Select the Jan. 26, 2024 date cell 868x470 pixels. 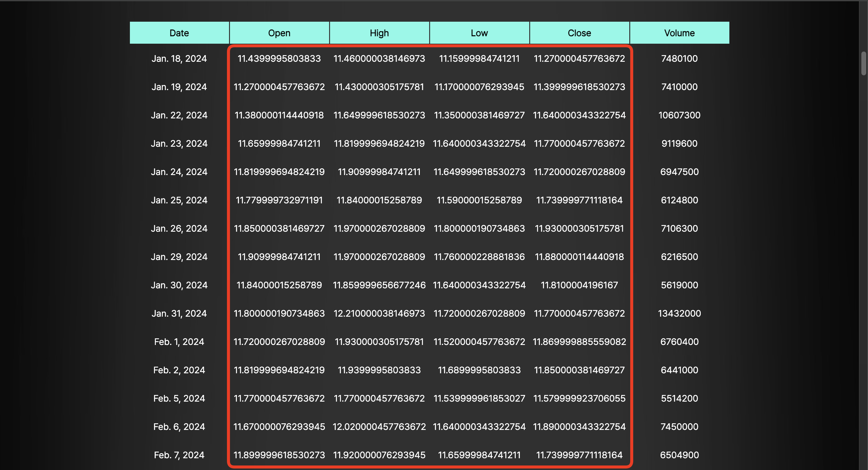coord(179,228)
